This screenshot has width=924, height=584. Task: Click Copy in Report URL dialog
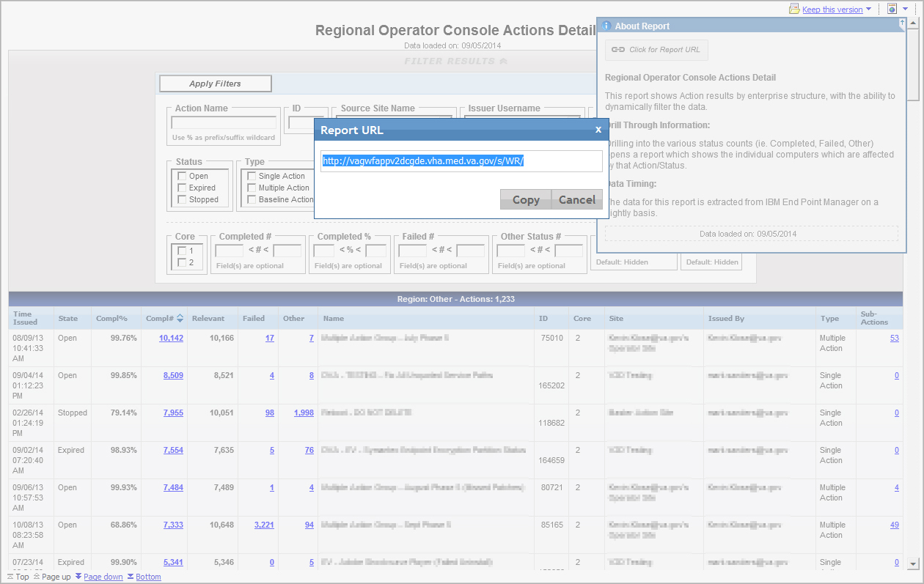(526, 199)
